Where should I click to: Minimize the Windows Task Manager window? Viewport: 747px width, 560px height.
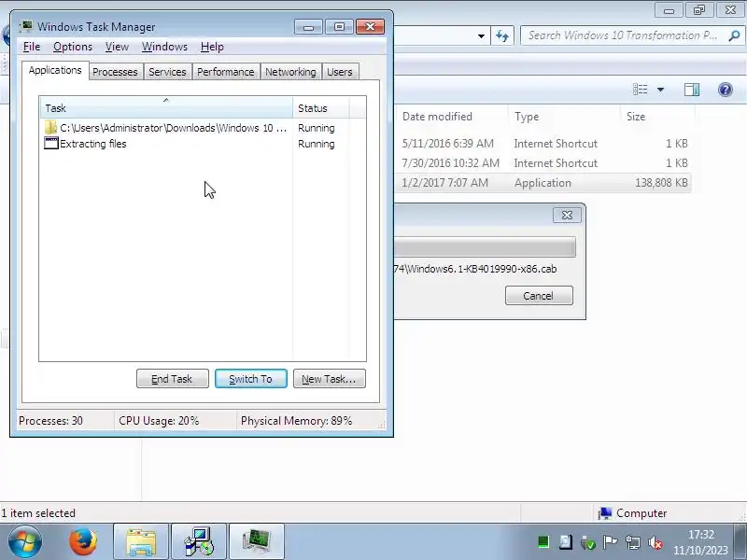pyautogui.click(x=308, y=27)
